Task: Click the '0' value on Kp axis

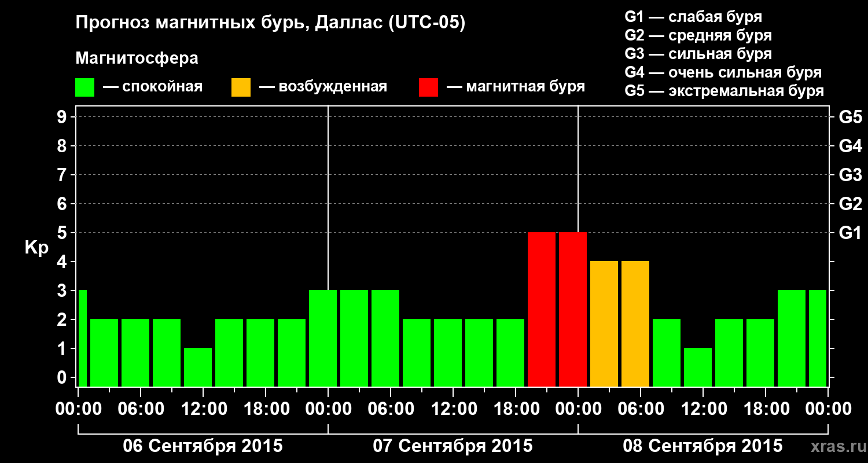Action: pos(63,377)
